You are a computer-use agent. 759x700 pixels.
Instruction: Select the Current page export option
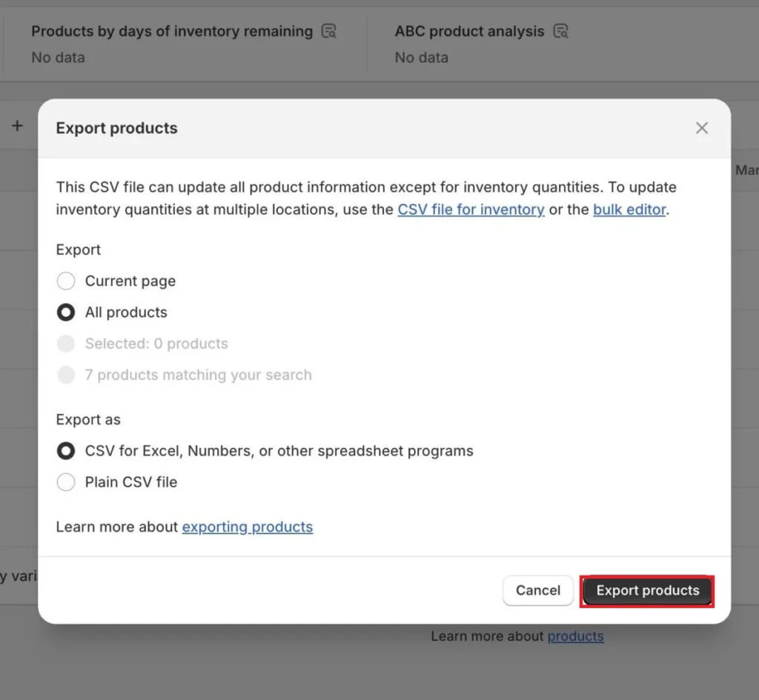coord(66,281)
